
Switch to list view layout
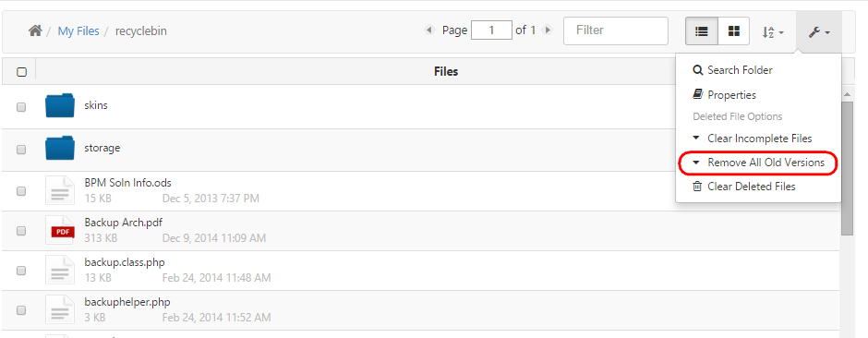point(702,31)
